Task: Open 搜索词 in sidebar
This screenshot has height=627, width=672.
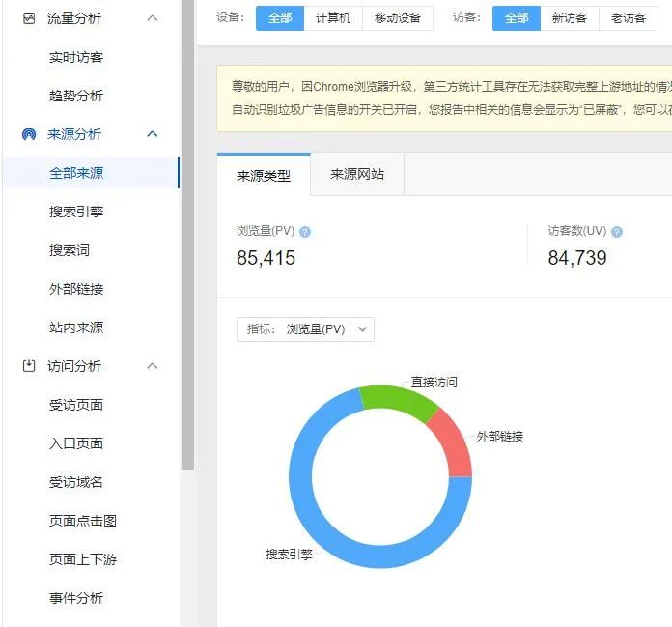Action: point(70,250)
